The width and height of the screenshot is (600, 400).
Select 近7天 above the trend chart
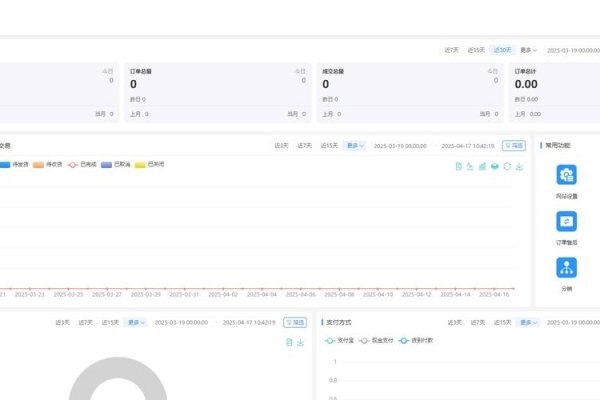tap(307, 145)
